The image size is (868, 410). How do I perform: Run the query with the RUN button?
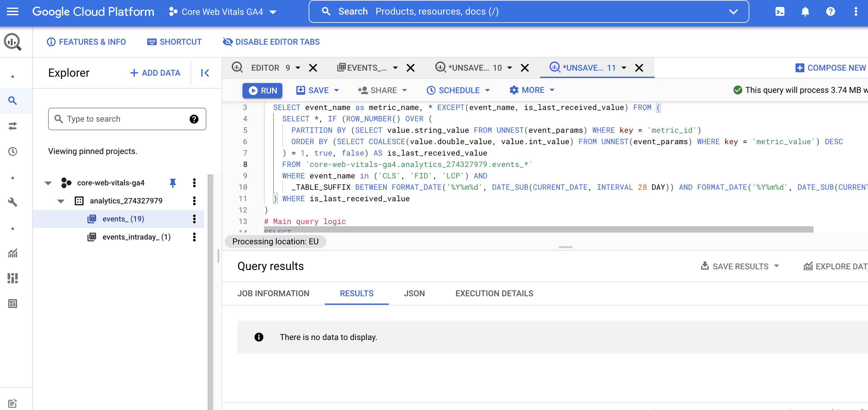262,90
